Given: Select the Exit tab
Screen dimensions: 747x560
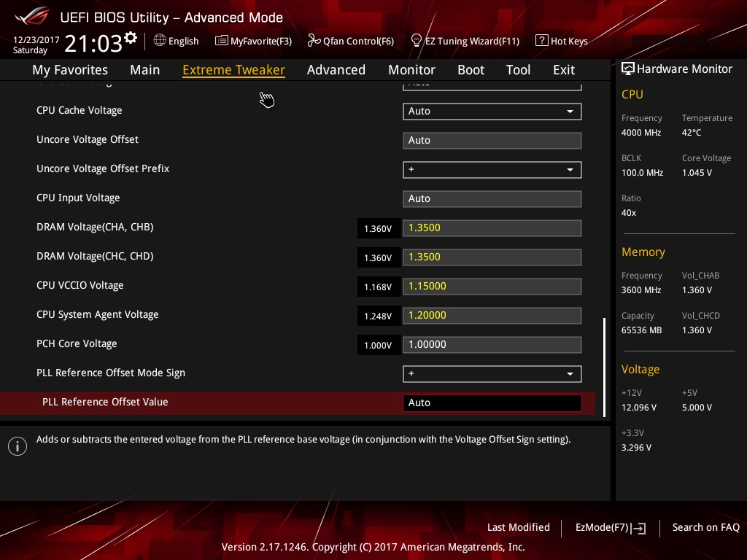Looking at the screenshot, I should (564, 70).
